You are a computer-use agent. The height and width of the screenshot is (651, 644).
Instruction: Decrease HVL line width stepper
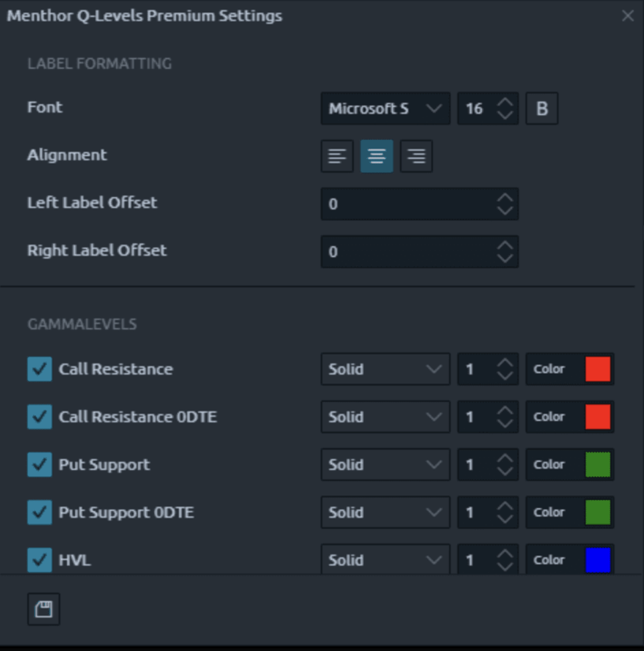click(x=505, y=565)
